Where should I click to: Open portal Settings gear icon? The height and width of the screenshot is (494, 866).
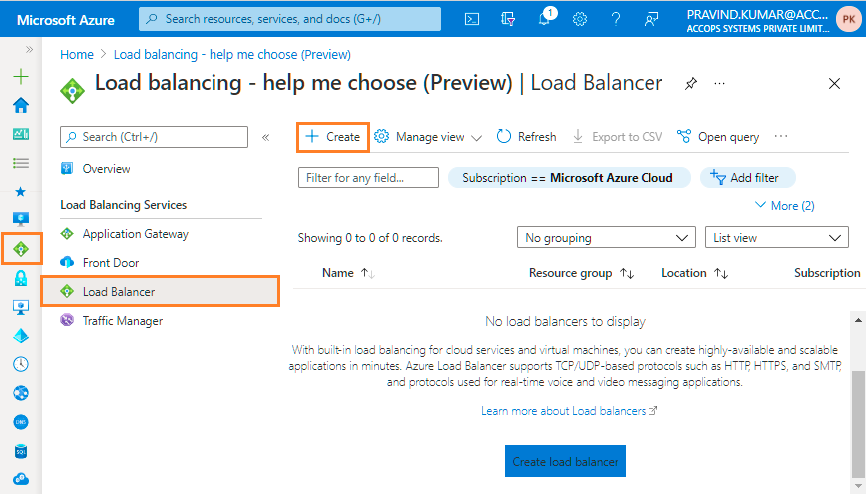(x=580, y=19)
